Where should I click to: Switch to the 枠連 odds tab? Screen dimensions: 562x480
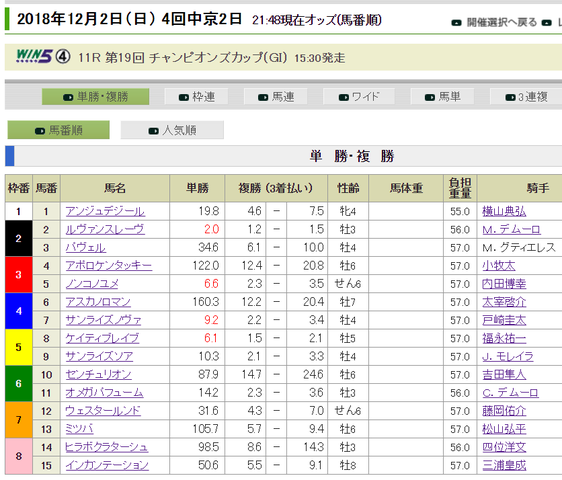pyautogui.click(x=196, y=97)
